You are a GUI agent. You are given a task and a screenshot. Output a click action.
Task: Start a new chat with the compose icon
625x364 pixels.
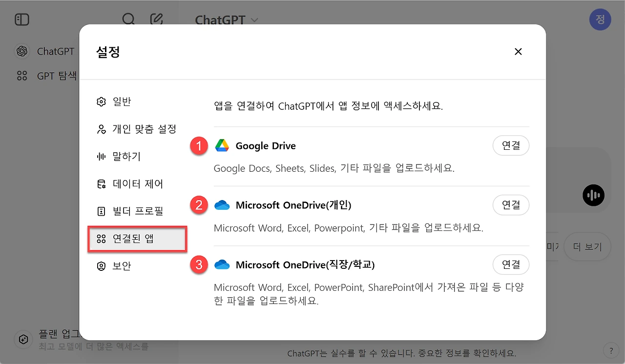156,20
